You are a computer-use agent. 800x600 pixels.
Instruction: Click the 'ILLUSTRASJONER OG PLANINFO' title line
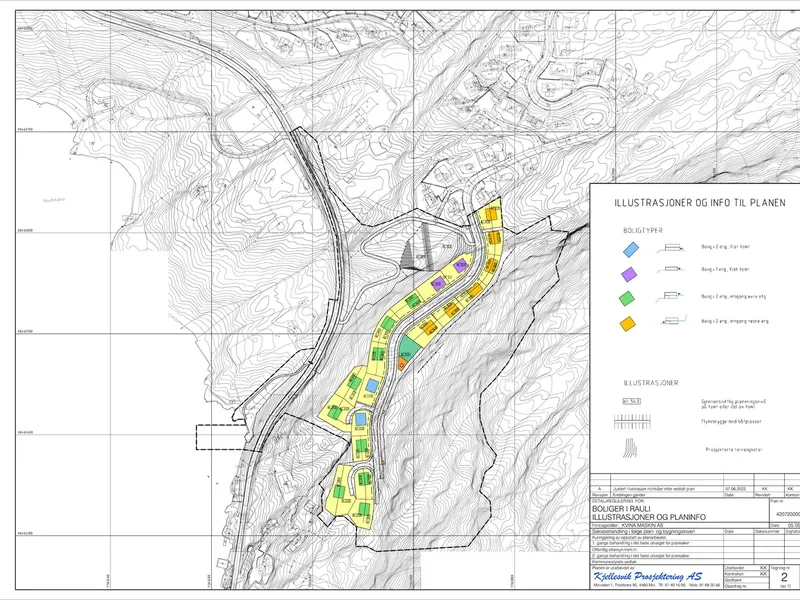(649, 517)
